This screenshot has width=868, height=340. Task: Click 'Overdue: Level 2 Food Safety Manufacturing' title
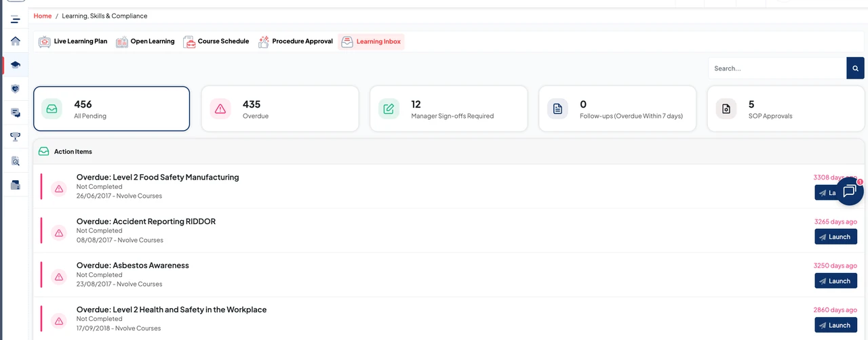click(x=157, y=177)
